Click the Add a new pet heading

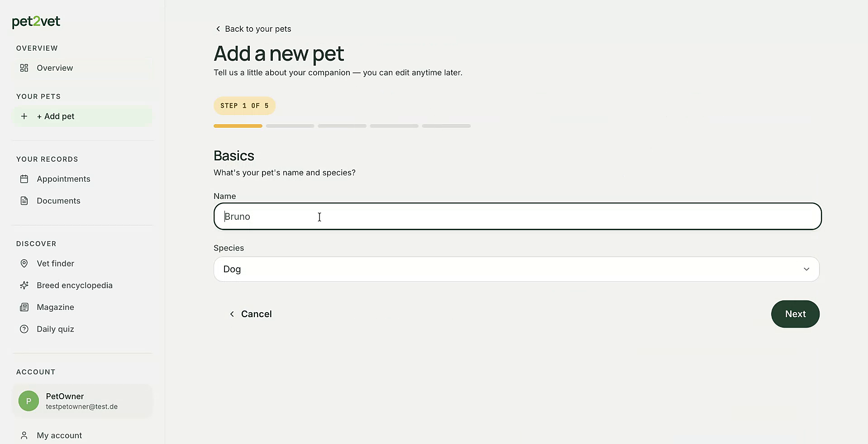click(279, 53)
